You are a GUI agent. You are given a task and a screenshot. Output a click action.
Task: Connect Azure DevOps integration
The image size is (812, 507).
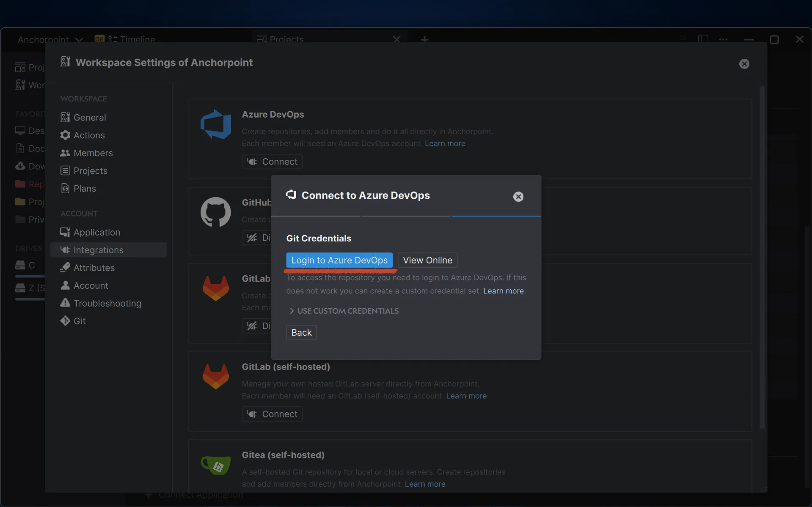272,162
